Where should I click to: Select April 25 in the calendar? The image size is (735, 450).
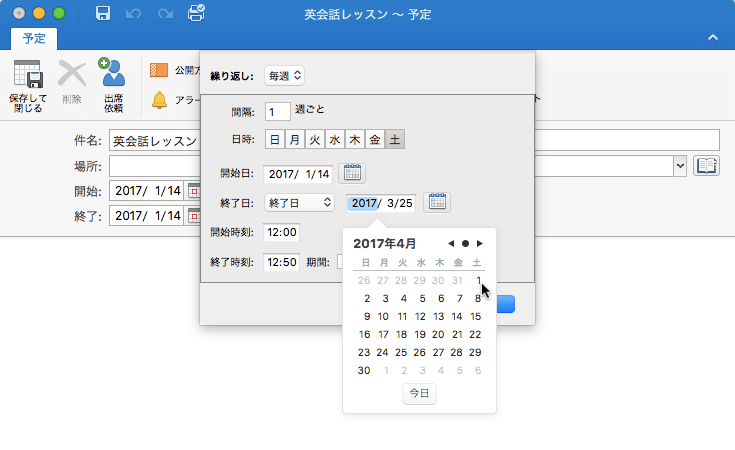[401, 352]
